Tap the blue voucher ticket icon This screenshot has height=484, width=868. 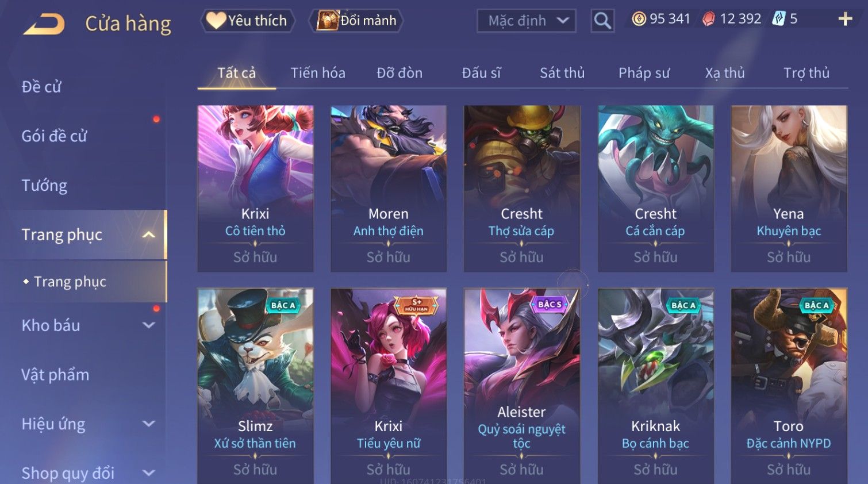click(x=779, y=19)
